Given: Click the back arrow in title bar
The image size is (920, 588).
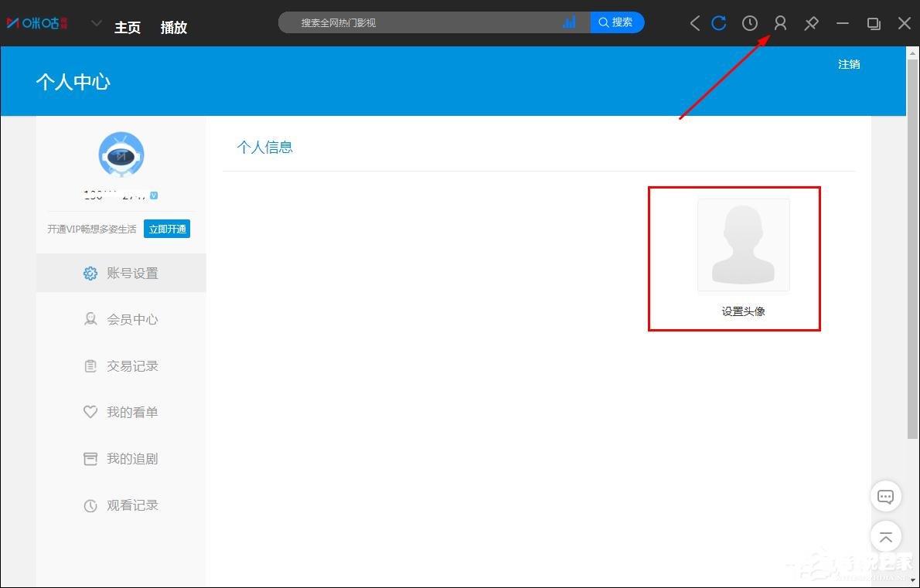Looking at the screenshot, I should click(695, 23).
